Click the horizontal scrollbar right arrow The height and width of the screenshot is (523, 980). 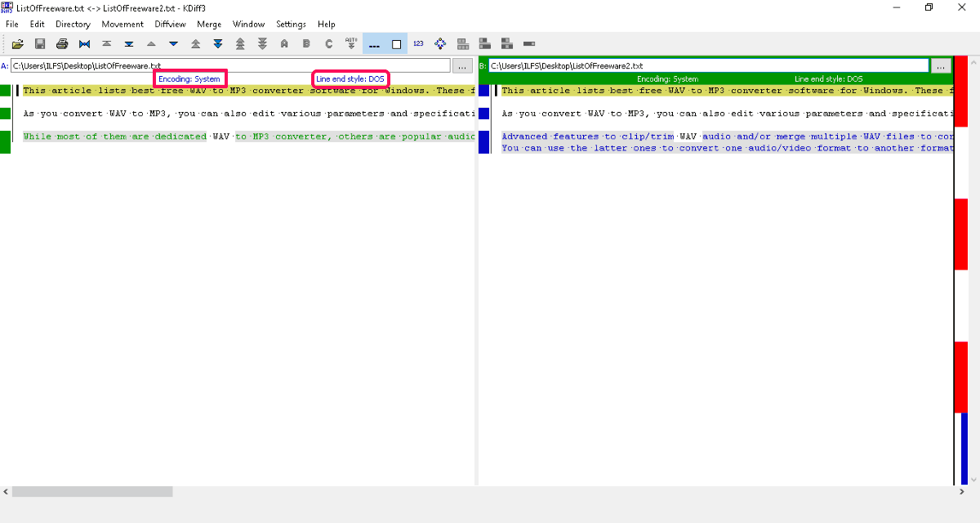pos(960,492)
